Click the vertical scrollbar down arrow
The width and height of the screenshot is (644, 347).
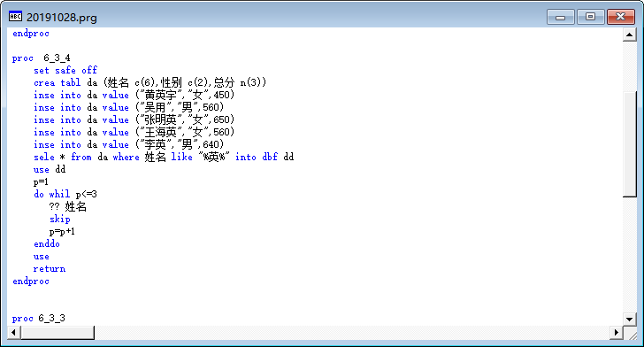(629, 319)
